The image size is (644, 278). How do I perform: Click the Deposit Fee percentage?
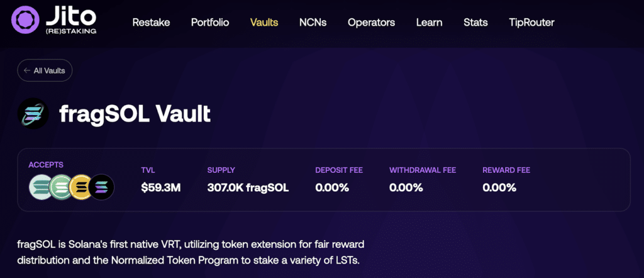click(x=331, y=187)
